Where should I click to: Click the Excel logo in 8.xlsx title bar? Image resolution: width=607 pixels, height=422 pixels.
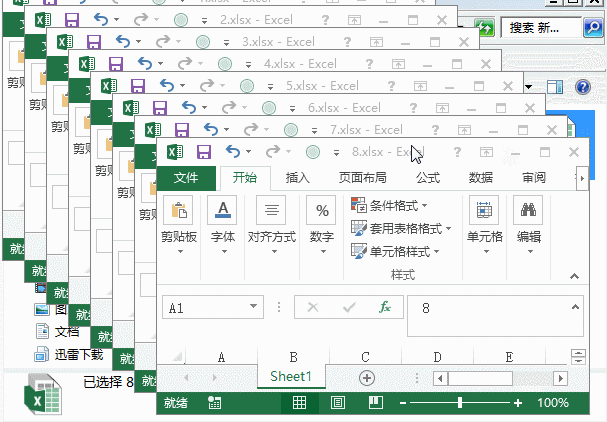[x=175, y=152]
